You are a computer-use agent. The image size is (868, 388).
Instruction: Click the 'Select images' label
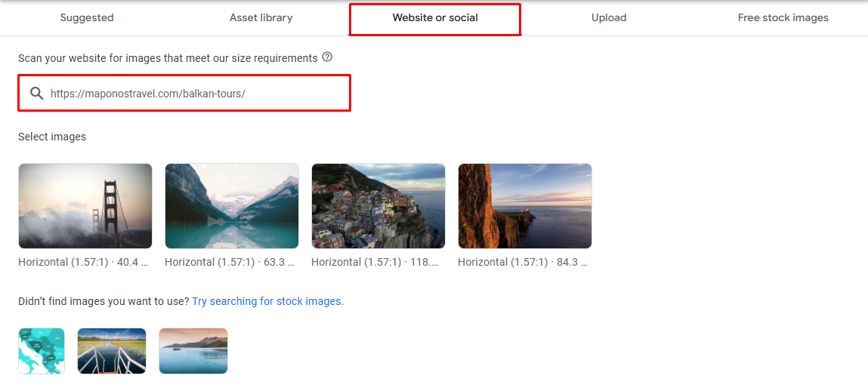tap(52, 137)
